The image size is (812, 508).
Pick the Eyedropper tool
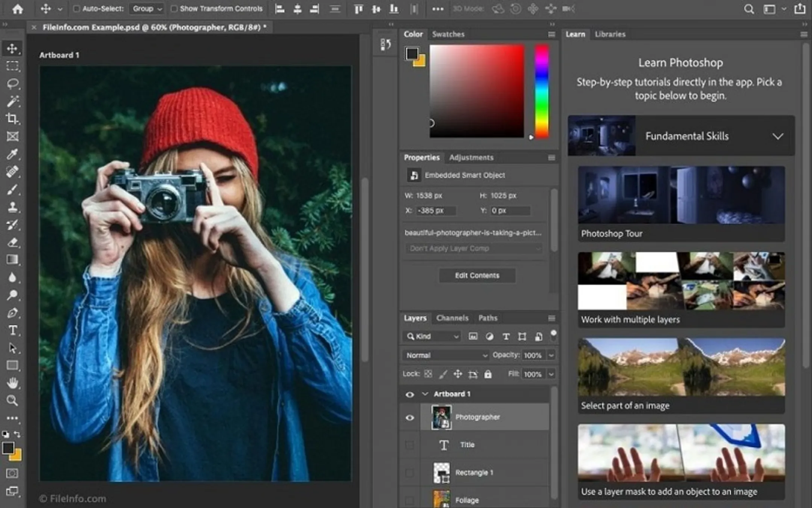click(12, 154)
